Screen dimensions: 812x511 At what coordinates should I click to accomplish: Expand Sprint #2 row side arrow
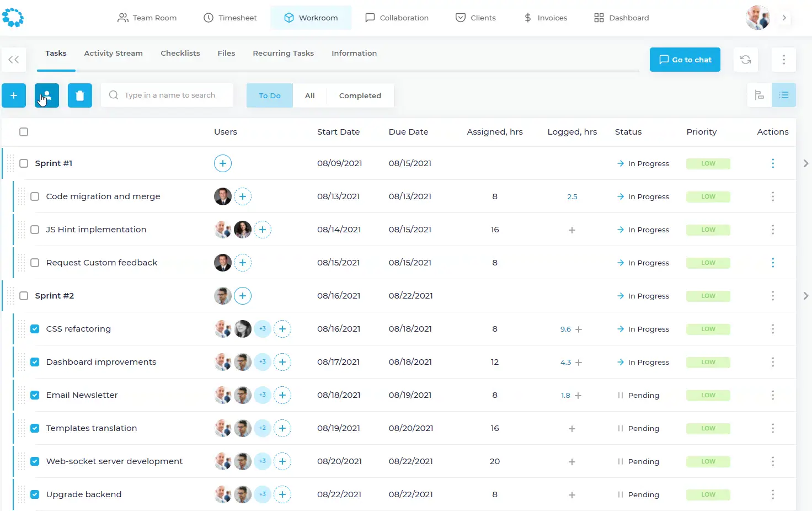pyautogui.click(x=805, y=296)
